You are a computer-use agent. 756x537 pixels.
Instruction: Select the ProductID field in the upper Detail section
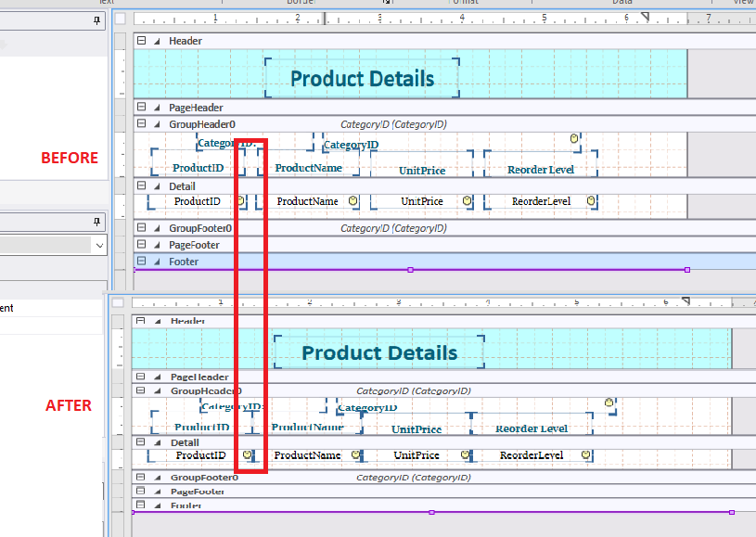tap(198, 201)
